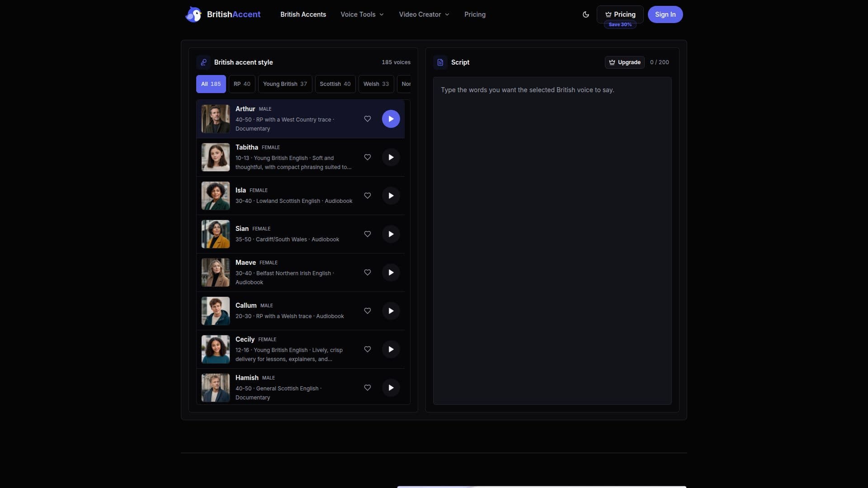Image resolution: width=868 pixels, height=488 pixels.
Task: Open the Pricing nav link
Action: pos(475,14)
